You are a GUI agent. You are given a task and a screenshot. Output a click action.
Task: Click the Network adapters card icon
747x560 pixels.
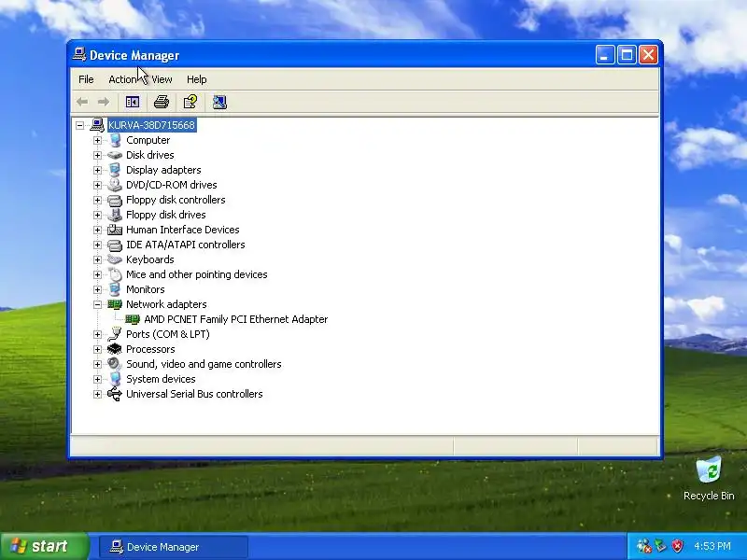coord(115,304)
